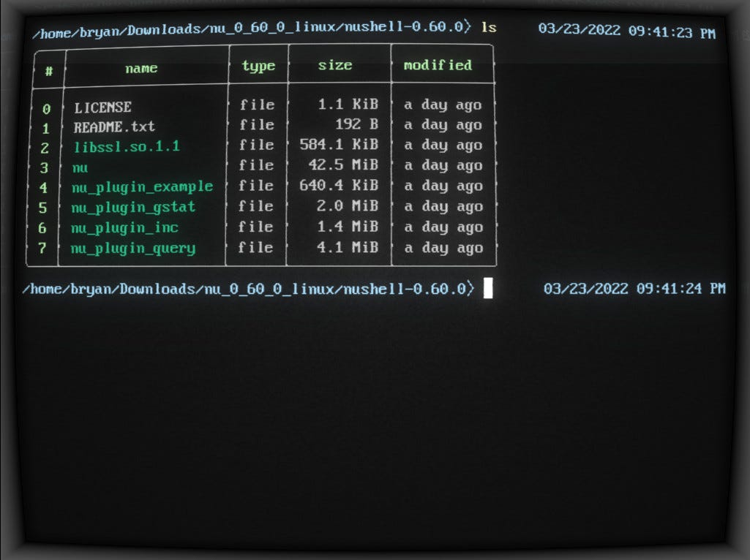Screen dimensions: 750x560
Task: Click the 192 B size value
Action: [x=357, y=124]
